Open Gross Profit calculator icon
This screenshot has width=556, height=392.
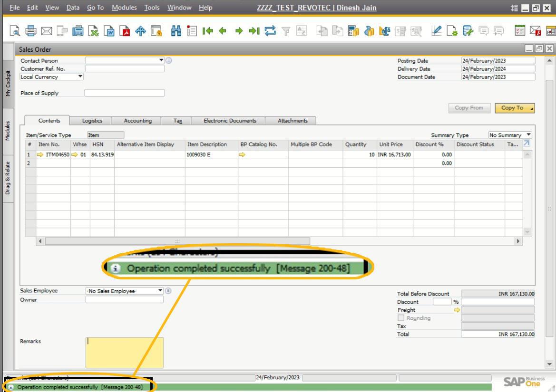point(353,31)
